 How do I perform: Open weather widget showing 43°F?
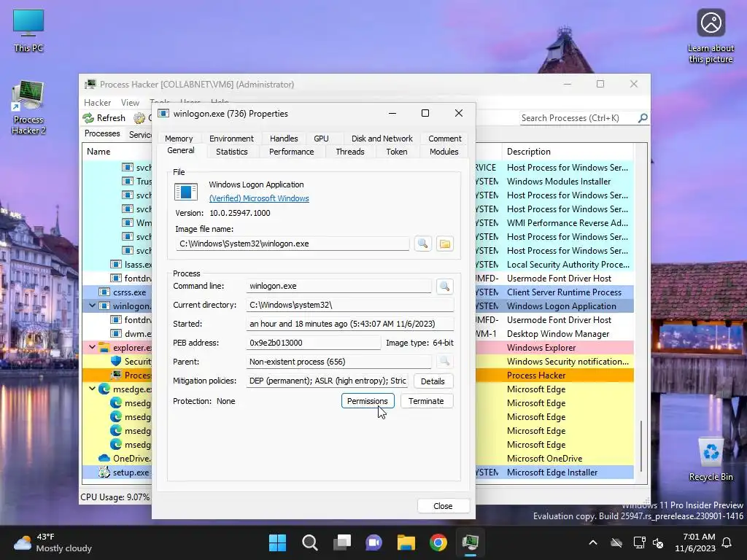pos(53,542)
